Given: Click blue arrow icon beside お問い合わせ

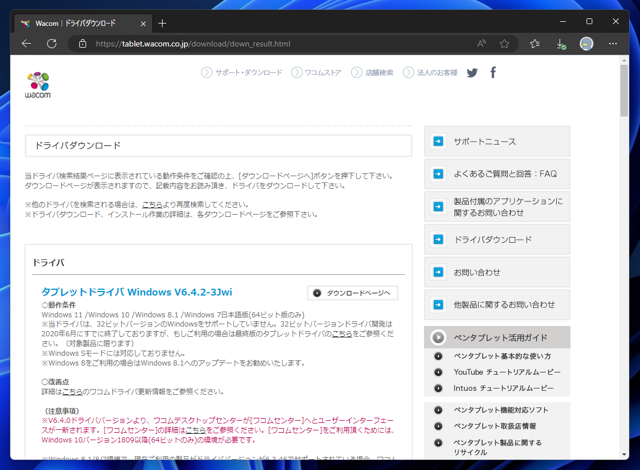Looking at the screenshot, I should point(438,272).
